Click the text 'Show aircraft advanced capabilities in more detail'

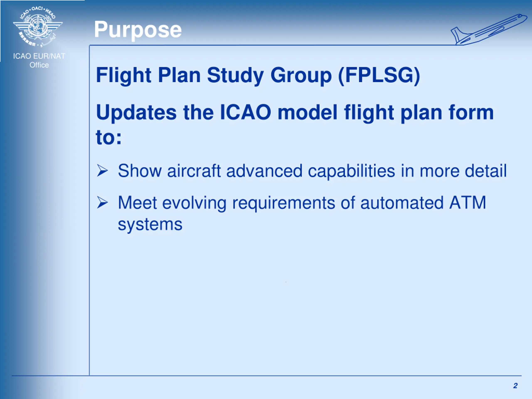pos(312,171)
